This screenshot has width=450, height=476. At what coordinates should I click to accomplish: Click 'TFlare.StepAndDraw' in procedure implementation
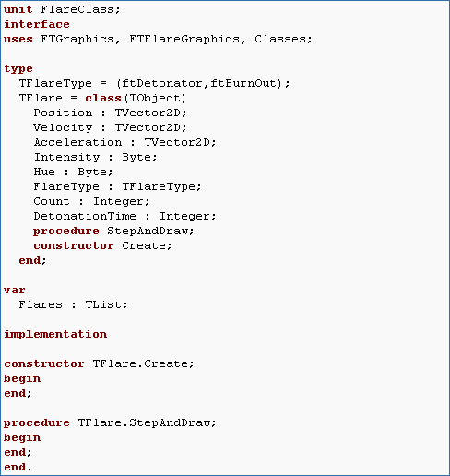pos(144,422)
